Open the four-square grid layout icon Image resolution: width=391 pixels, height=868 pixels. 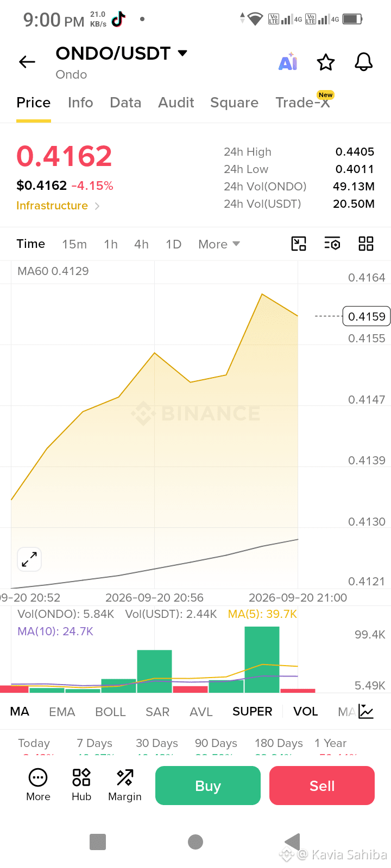point(366,244)
